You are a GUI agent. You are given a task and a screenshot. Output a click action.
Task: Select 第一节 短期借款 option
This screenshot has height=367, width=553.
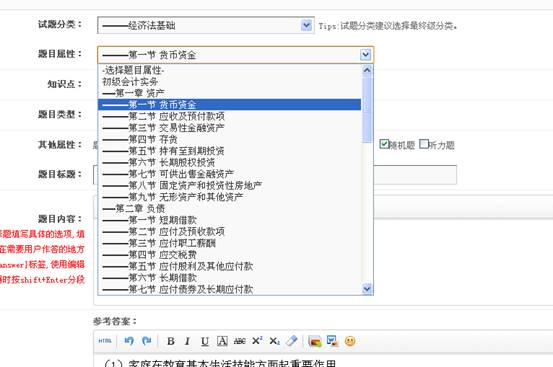click(x=230, y=220)
